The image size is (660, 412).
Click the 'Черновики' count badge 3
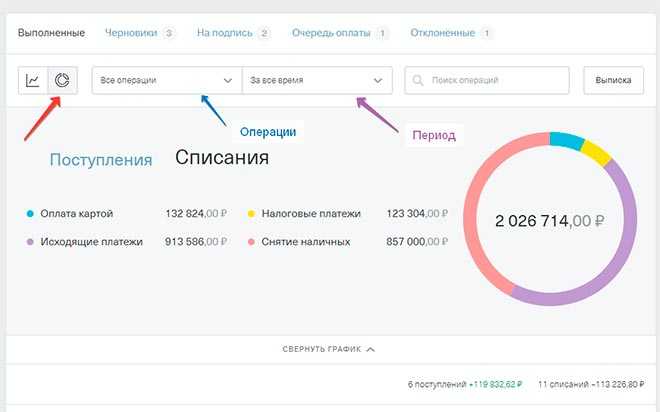coord(169,33)
